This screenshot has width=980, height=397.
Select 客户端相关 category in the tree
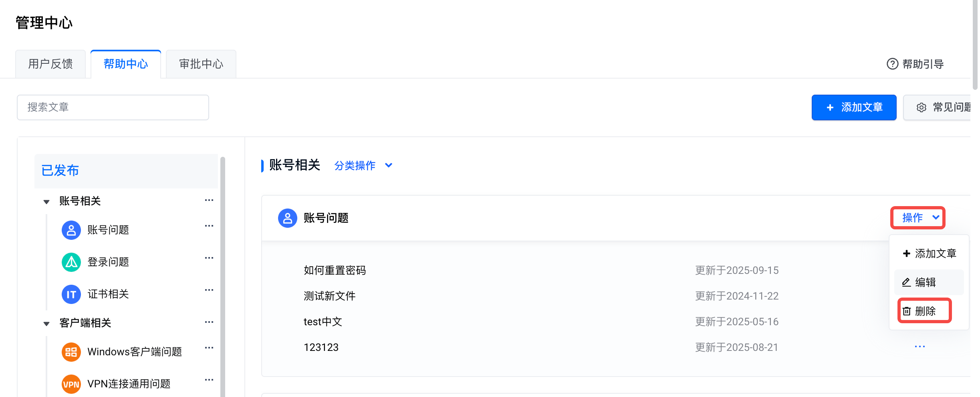point(85,323)
